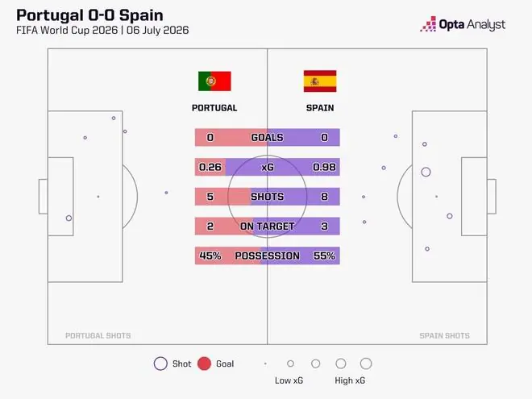Click the red Goal legend circle
The width and height of the screenshot is (532, 399).
[x=204, y=364]
